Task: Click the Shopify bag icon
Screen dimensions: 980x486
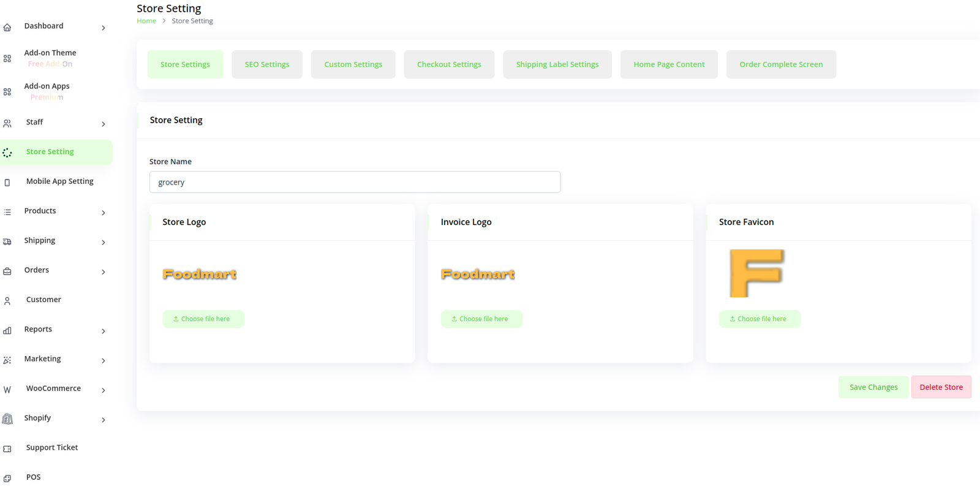Action: click(x=7, y=419)
